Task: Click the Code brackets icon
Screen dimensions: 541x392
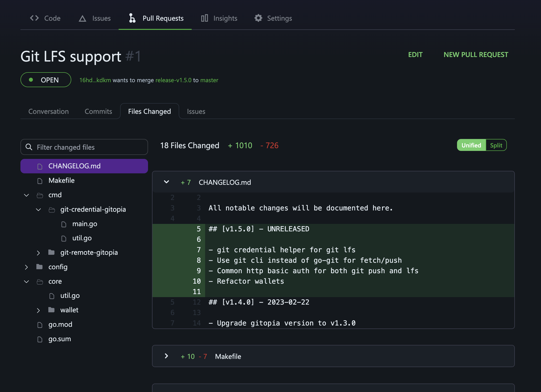Action: [x=34, y=18]
